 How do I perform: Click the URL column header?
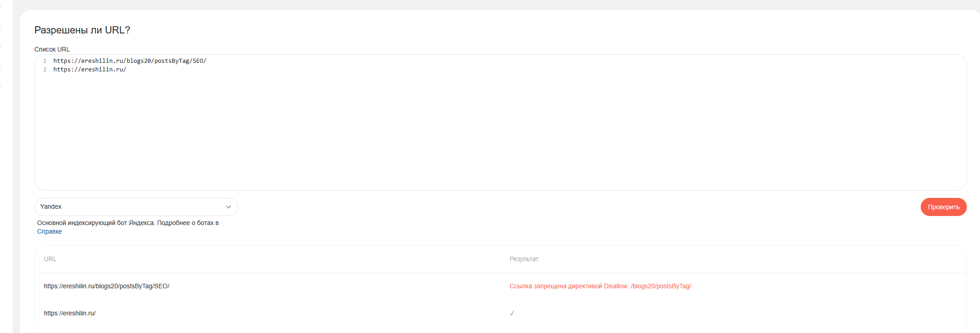[50, 259]
